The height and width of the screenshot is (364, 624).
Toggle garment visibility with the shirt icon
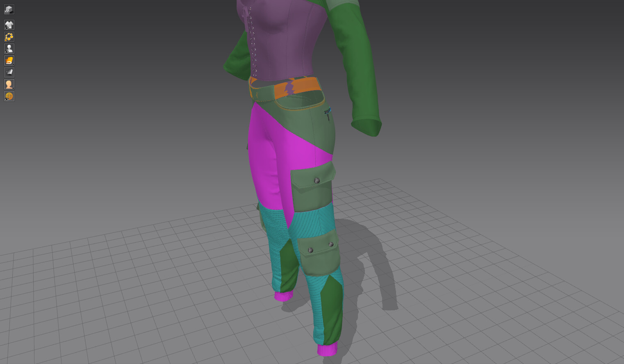pyautogui.click(x=9, y=25)
